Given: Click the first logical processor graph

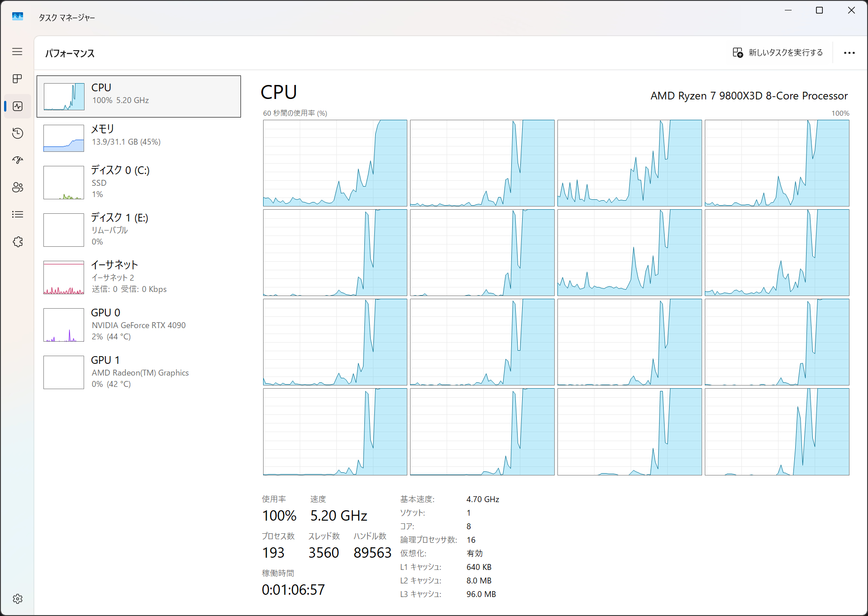Looking at the screenshot, I should (335, 163).
